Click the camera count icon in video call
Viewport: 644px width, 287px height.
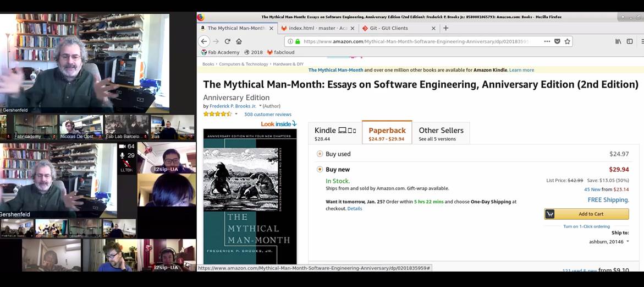coord(122,147)
